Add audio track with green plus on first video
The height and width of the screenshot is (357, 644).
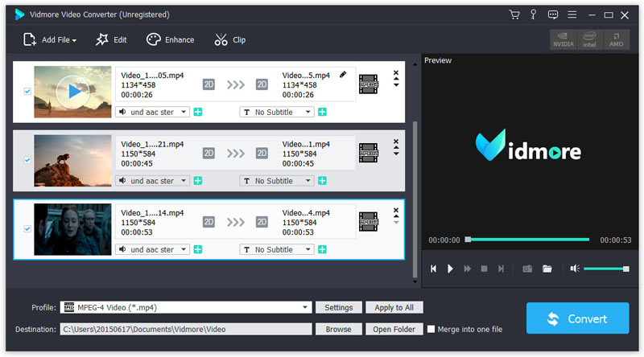pyautogui.click(x=198, y=112)
